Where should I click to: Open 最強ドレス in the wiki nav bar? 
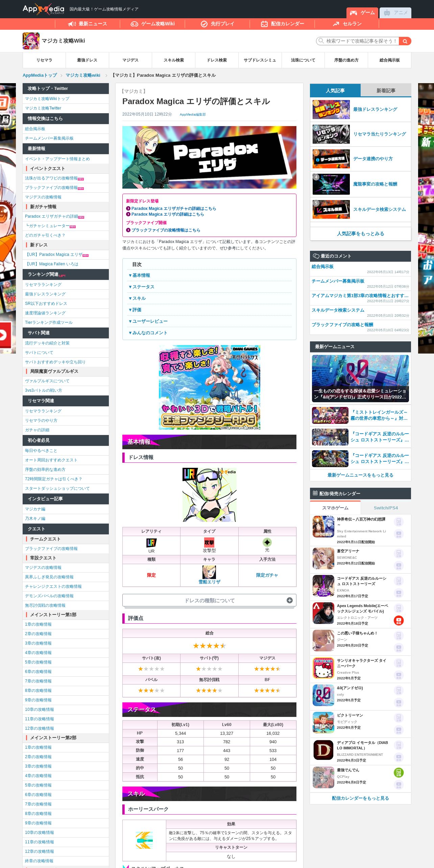(87, 60)
